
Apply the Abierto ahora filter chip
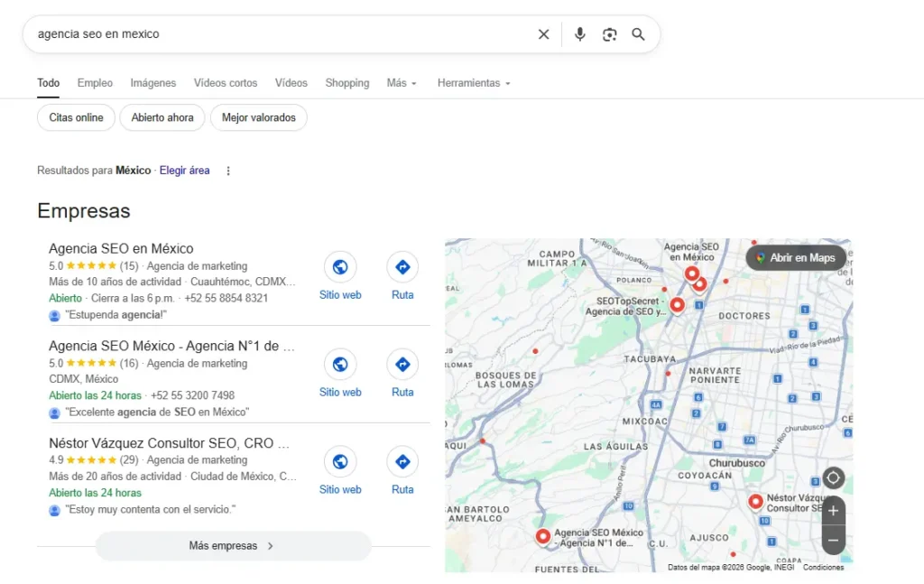pyautogui.click(x=162, y=118)
